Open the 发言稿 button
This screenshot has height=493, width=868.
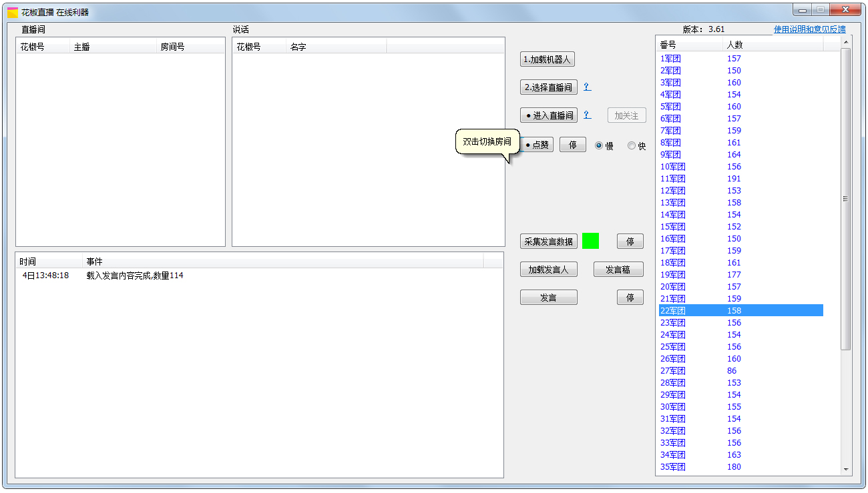point(618,270)
